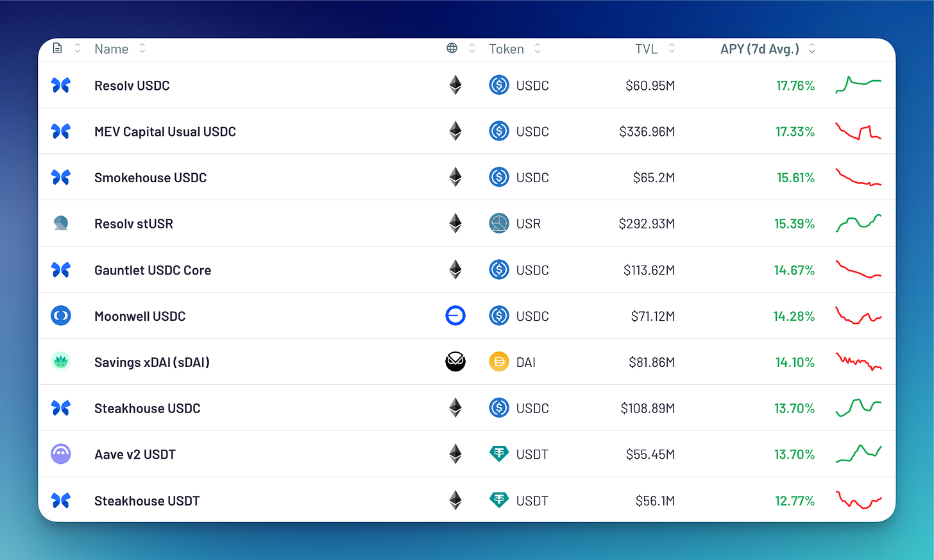Click the globe network icon in the table header
The image size is (934, 560).
[x=452, y=48]
